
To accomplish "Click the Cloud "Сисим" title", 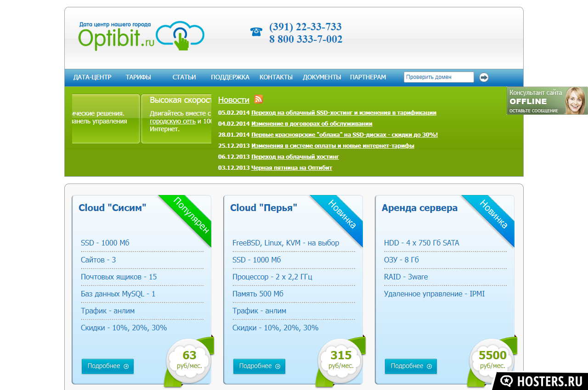I will (x=113, y=208).
